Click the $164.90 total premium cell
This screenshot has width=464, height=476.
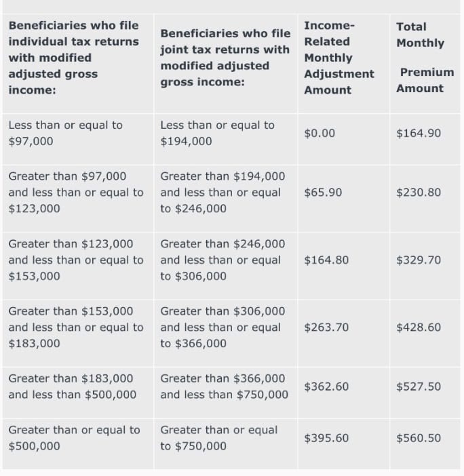point(419,133)
